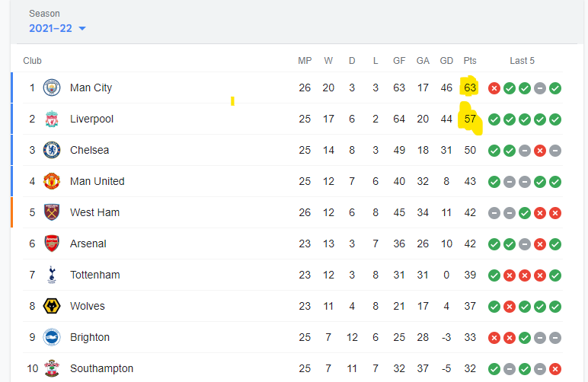Click the Tottenham cockerel crest
Screen dimensions: 588x382
[x=52, y=275]
